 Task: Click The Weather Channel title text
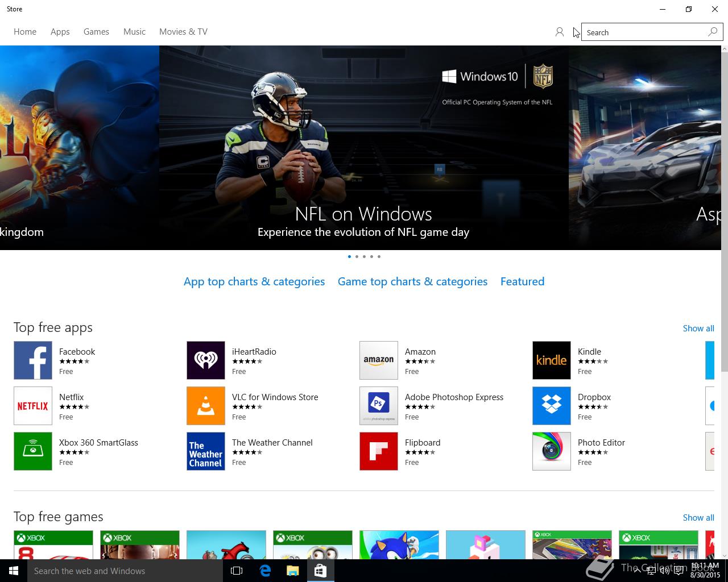272,443
